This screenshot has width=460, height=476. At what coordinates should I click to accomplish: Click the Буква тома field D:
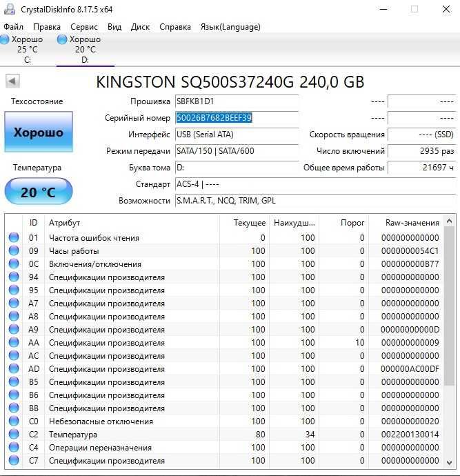pos(237,168)
